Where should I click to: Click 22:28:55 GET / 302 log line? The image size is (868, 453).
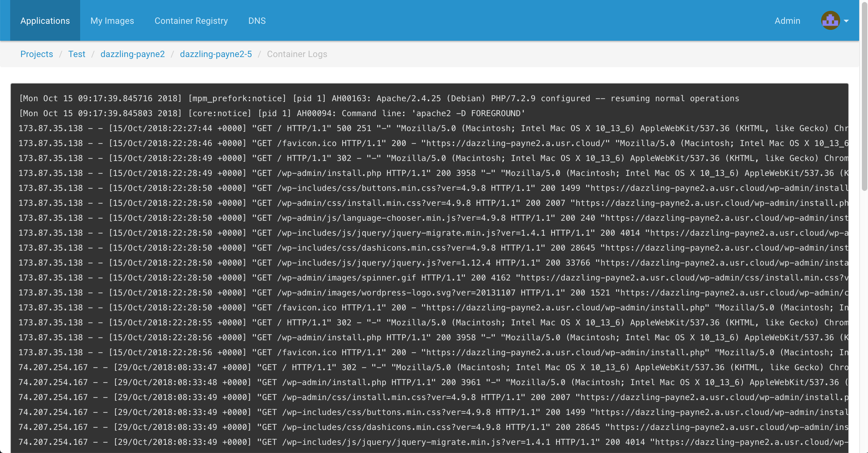(x=433, y=323)
